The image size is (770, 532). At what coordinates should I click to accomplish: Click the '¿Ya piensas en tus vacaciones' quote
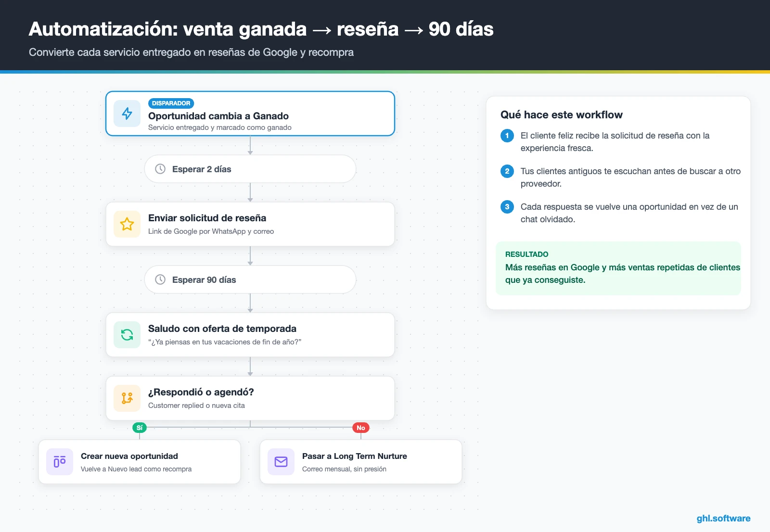click(225, 342)
